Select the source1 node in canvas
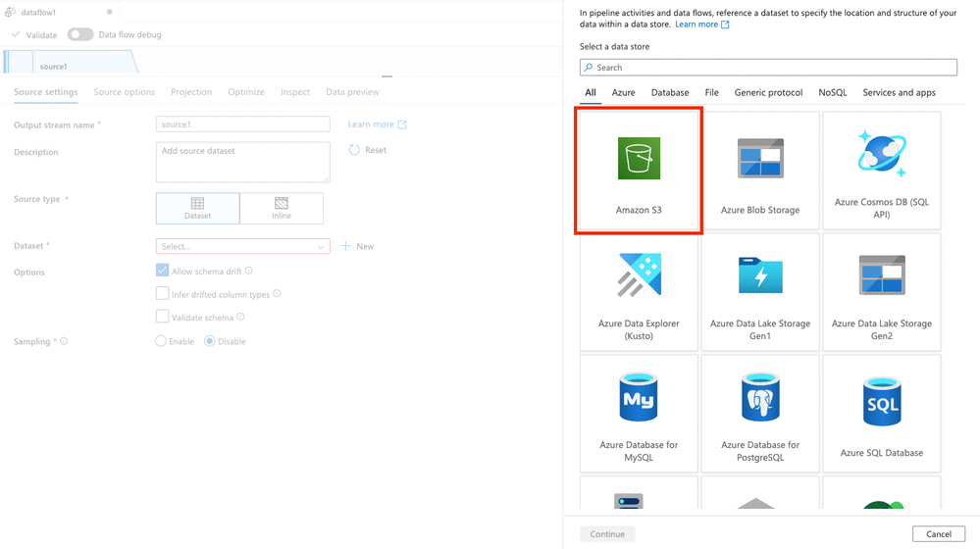980x549 pixels. coord(72,63)
